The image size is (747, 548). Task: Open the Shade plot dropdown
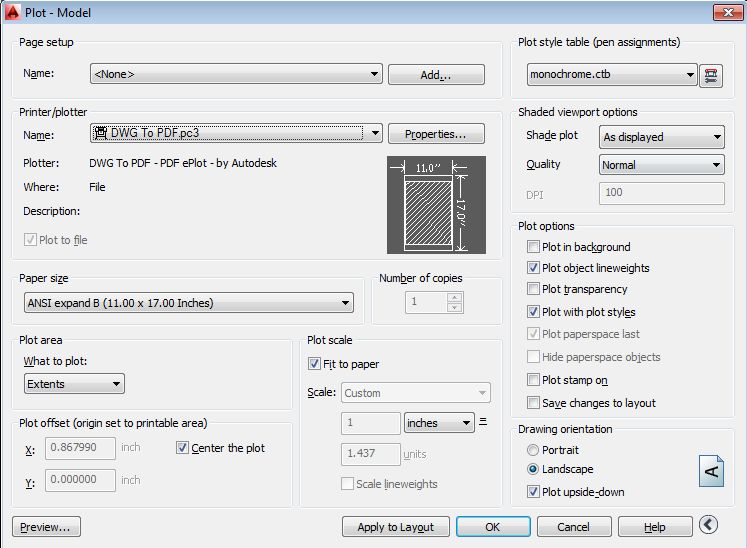(662, 137)
